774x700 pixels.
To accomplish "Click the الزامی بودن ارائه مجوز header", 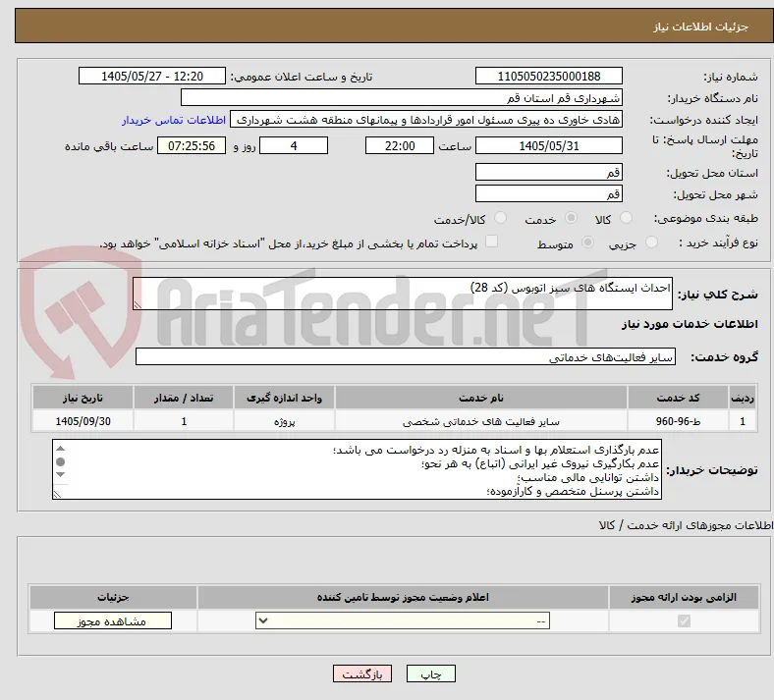I will click(x=684, y=597).
